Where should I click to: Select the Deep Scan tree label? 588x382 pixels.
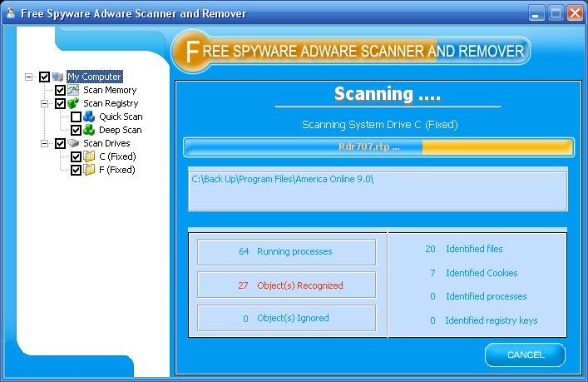coord(121,130)
